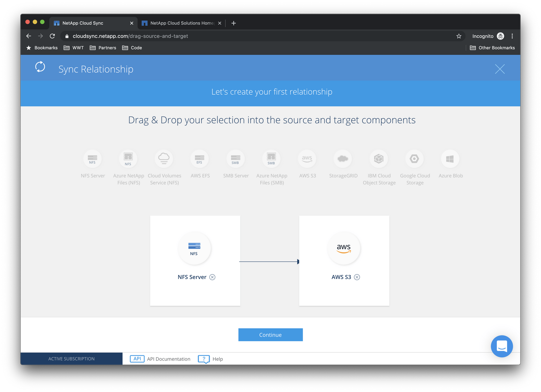The width and height of the screenshot is (541, 392).
Task: Open the Partners bookmarks folder
Action: click(103, 48)
